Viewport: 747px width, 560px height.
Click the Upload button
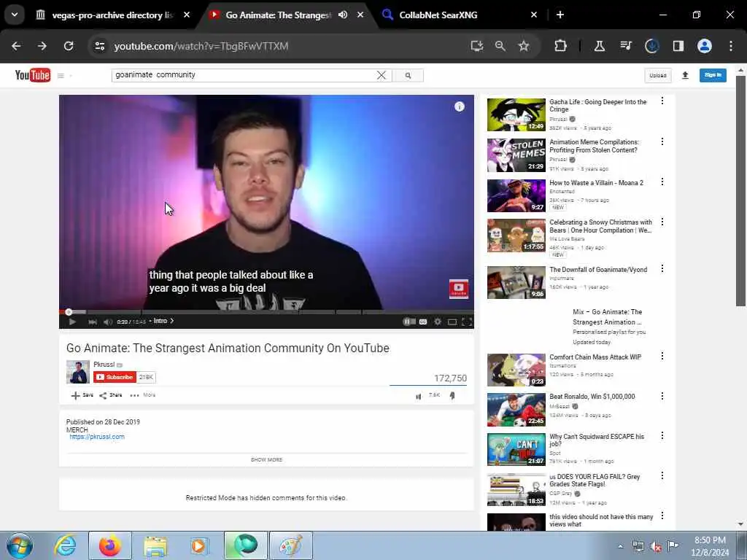[657, 75]
